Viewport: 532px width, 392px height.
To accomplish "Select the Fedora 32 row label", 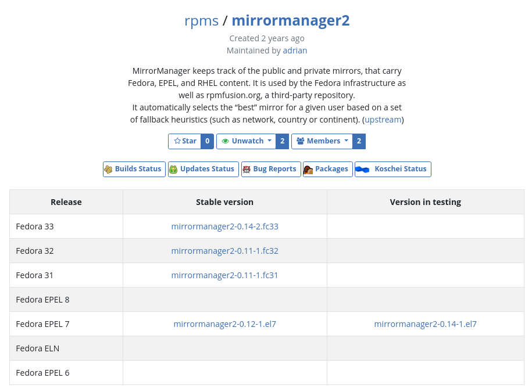I will point(35,251).
